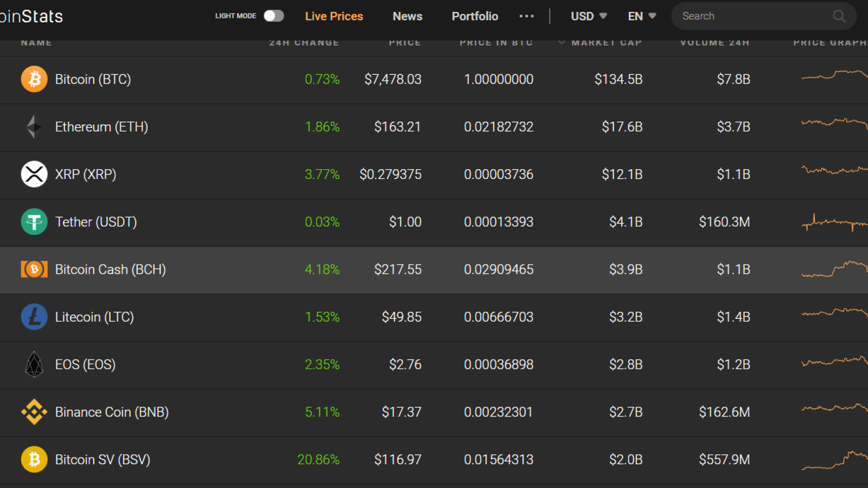Image resolution: width=868 pixels, height=488 pixels.
Task: Click the Tether price graph sparkline
Action: 834,222
